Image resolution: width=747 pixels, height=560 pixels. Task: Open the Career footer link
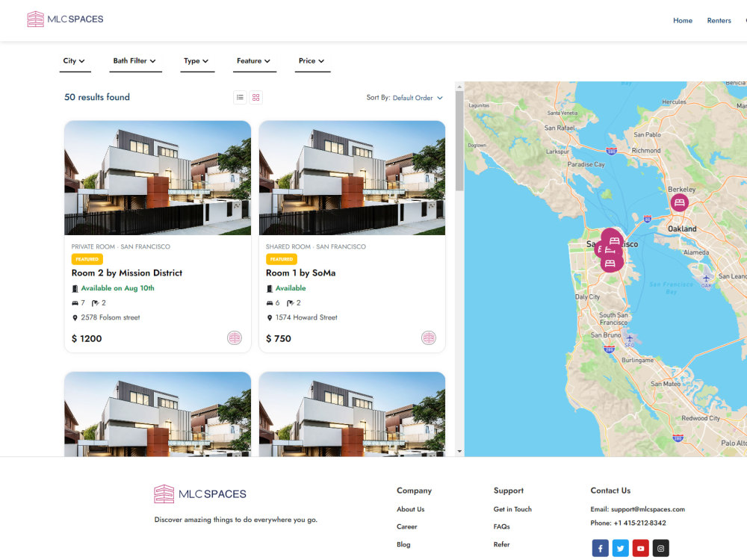point(406,526)
